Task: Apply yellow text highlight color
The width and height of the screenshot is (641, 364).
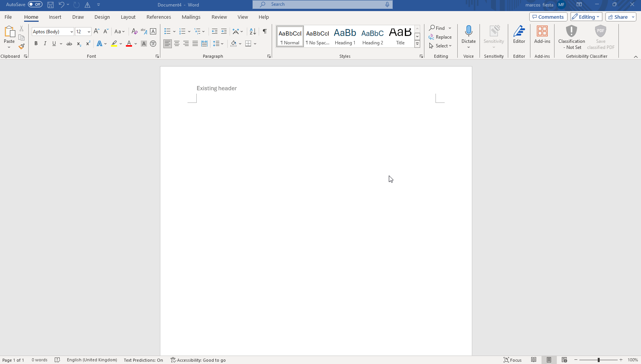Action: point(114,44)
